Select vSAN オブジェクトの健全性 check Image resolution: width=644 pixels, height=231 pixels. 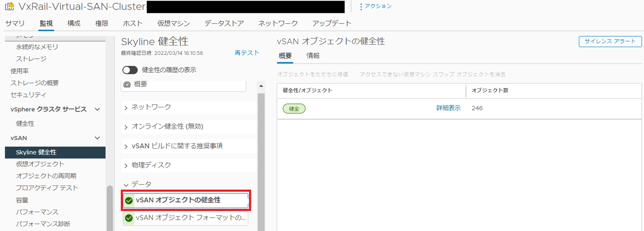[x=185, y=201]
